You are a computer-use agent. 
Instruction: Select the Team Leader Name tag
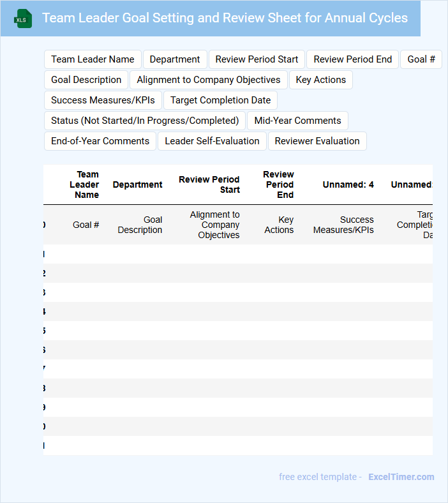click(x=93, y=59)
